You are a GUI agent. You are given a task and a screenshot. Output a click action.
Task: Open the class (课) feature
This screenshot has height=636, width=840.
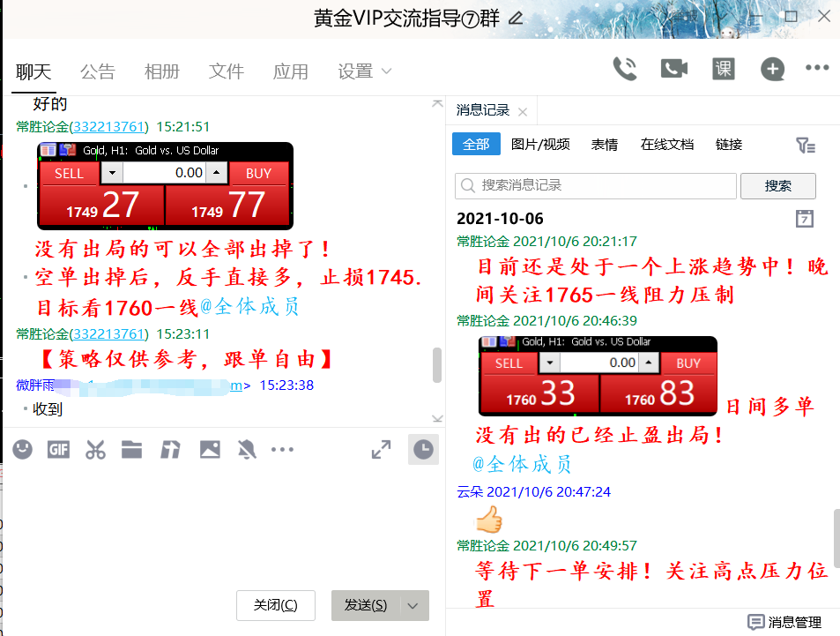[724, 69]
